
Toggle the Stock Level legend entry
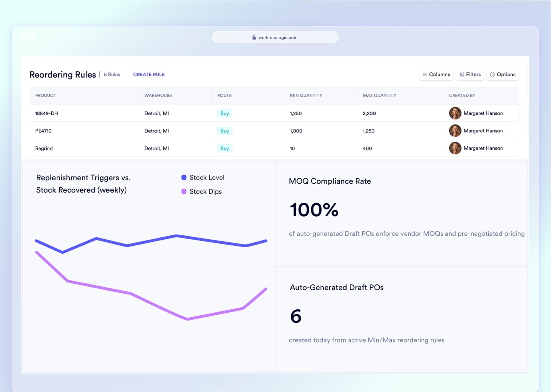203,177
